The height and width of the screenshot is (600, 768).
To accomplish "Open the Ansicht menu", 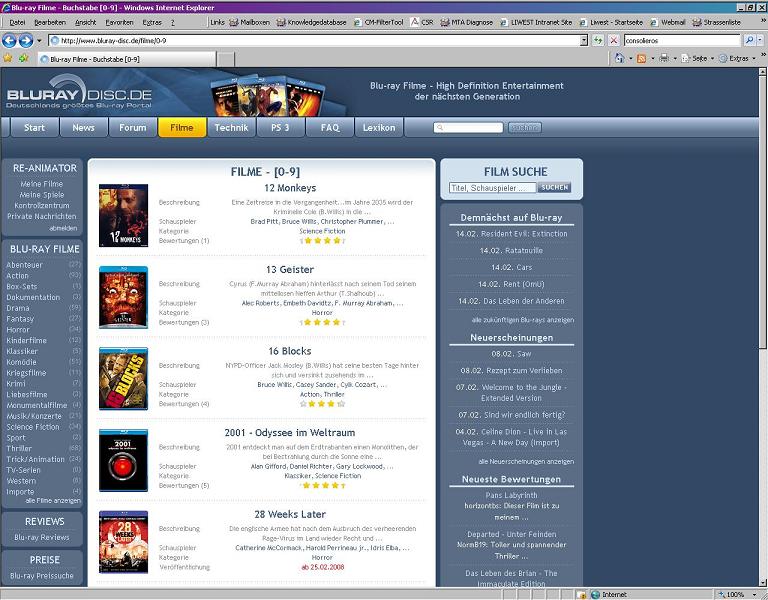I will point(86,23).
